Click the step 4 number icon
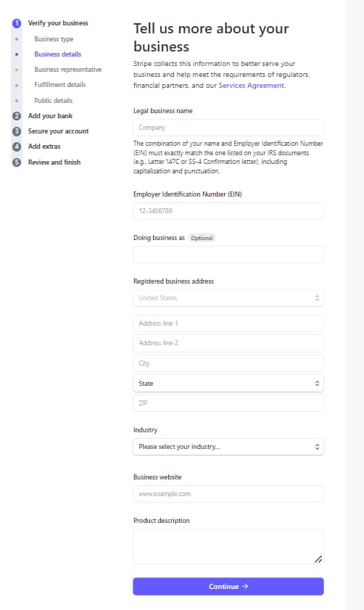 17,147
